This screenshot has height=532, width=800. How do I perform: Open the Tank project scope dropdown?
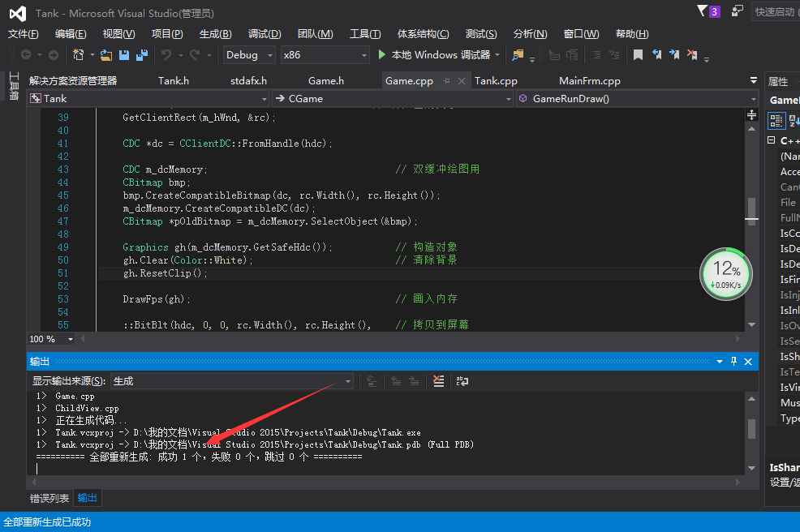tap(148, 98)
